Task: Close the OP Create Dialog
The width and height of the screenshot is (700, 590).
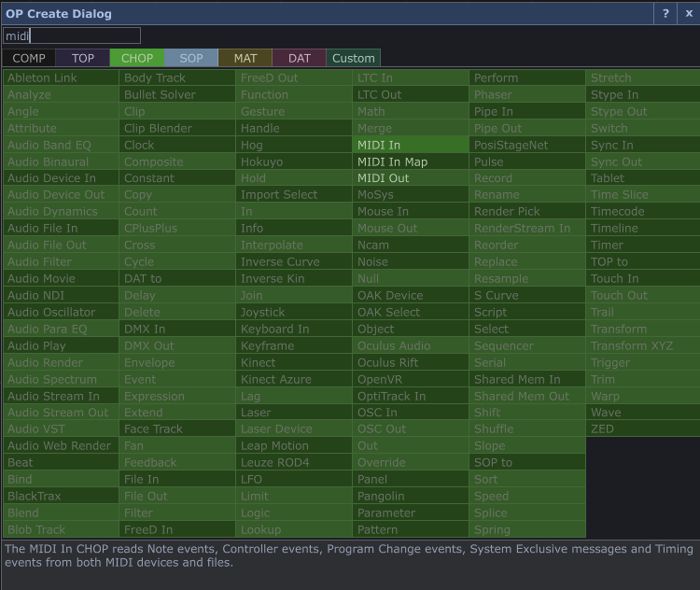Action: tap(689, 14)
